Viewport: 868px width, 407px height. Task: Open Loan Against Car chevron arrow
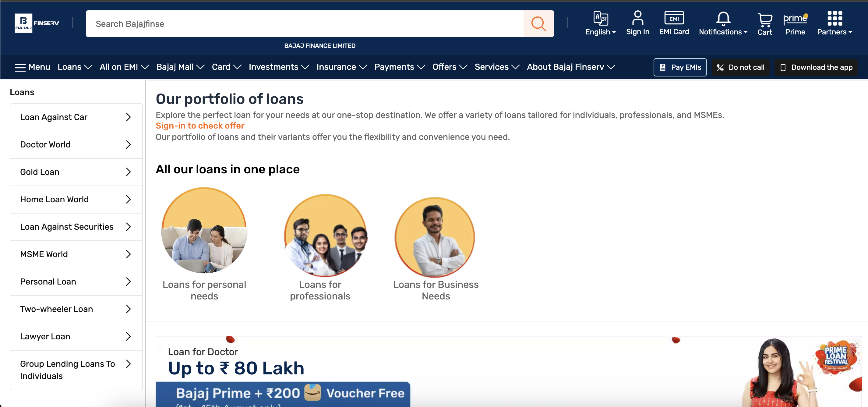point(128,117)
